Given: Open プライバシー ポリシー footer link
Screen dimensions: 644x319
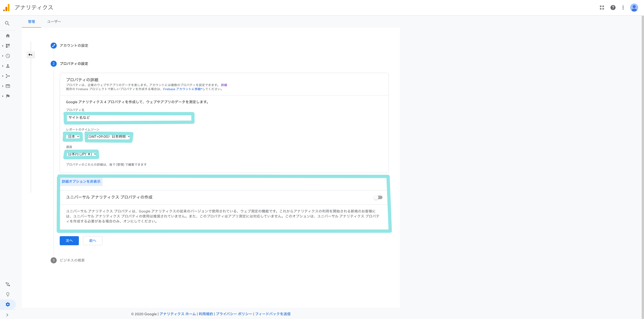Looking at the screenshot, I should coord(234,314).
